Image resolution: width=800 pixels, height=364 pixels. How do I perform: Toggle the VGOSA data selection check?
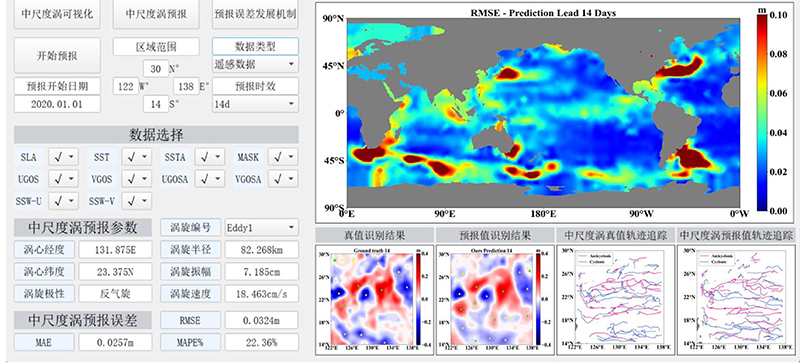pos(283,179)
